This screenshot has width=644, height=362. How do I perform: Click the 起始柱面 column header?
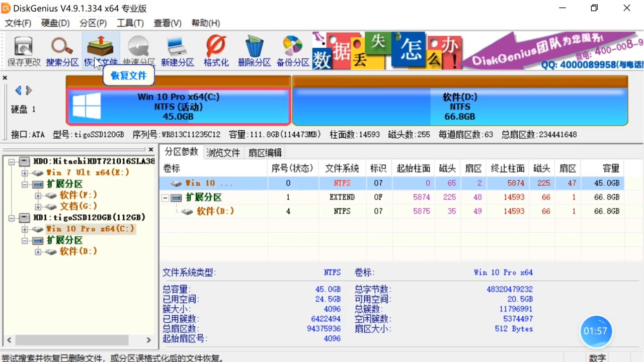[x=414, y=168]
